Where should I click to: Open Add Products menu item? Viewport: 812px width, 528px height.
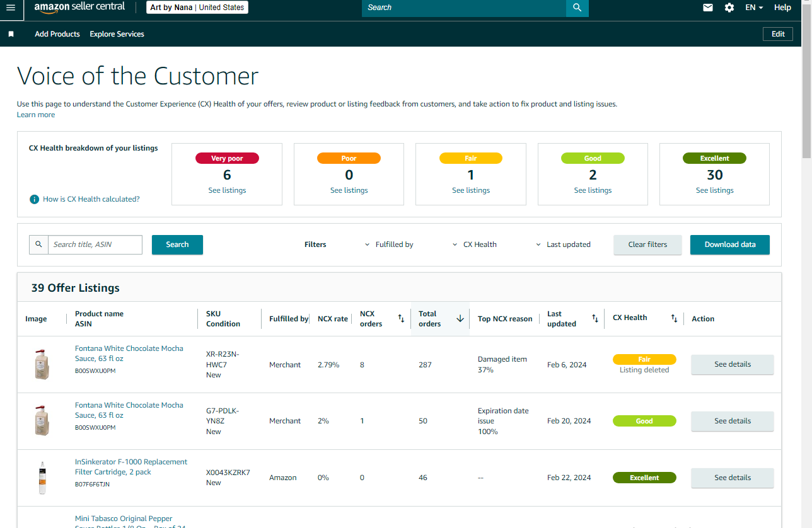57,34
